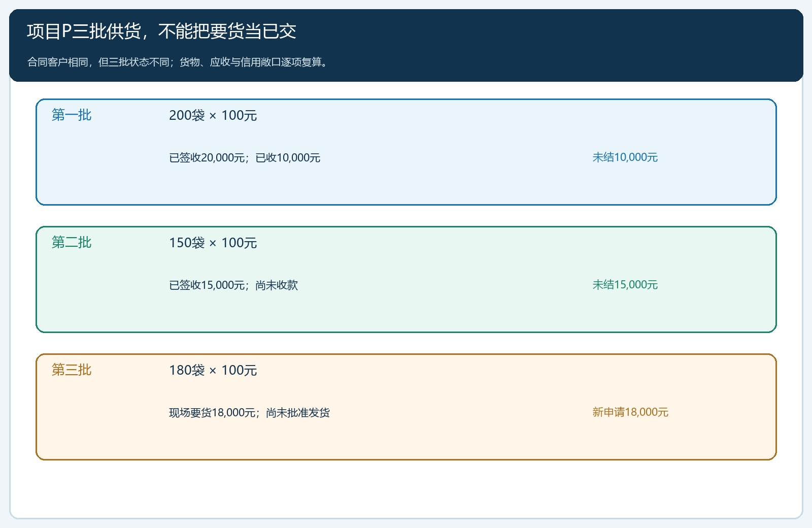Click the text 180袋 × 100元

(213, 370)
